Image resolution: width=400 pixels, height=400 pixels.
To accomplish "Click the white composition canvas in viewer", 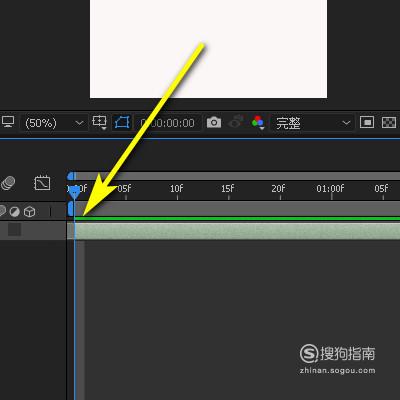I will pyautogui.click(x=208, y=49).
